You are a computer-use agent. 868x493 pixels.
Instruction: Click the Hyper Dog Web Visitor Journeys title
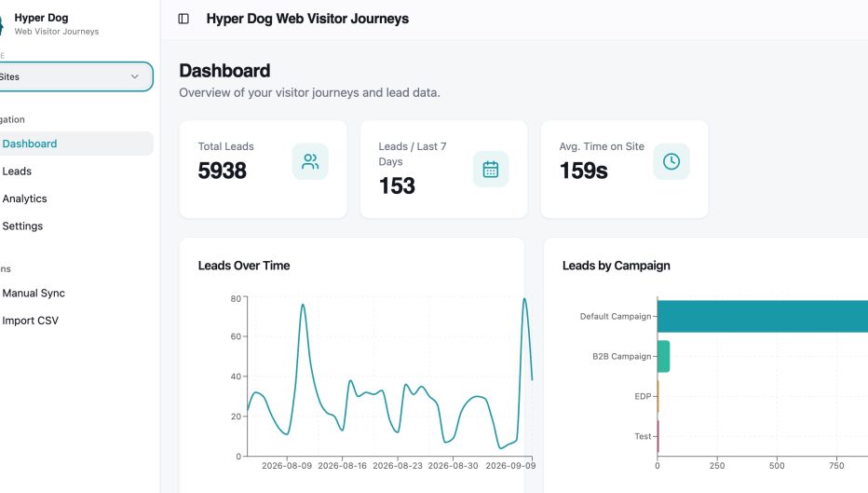pos(307,19)
